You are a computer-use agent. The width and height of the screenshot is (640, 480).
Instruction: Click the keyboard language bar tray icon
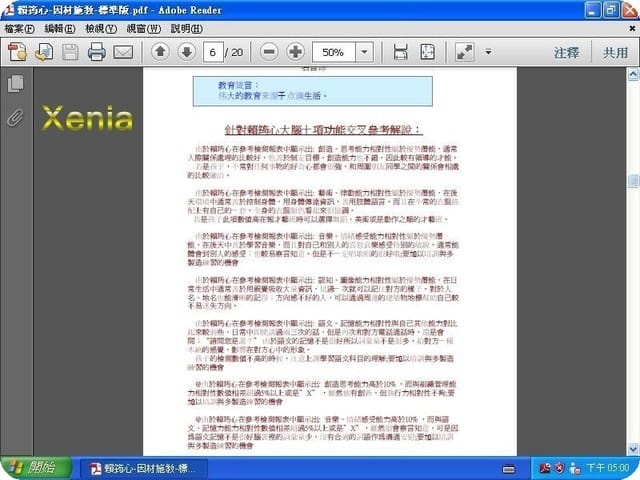[x=508, y=469]
